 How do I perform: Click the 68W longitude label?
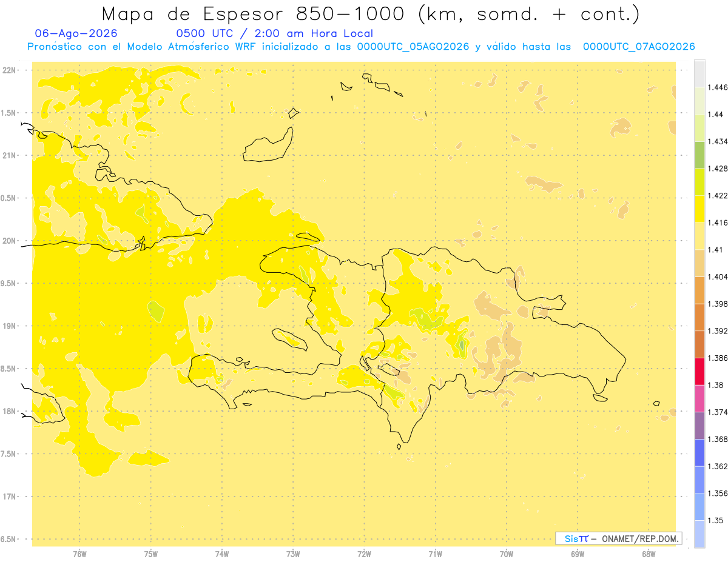tap(649, 554)
